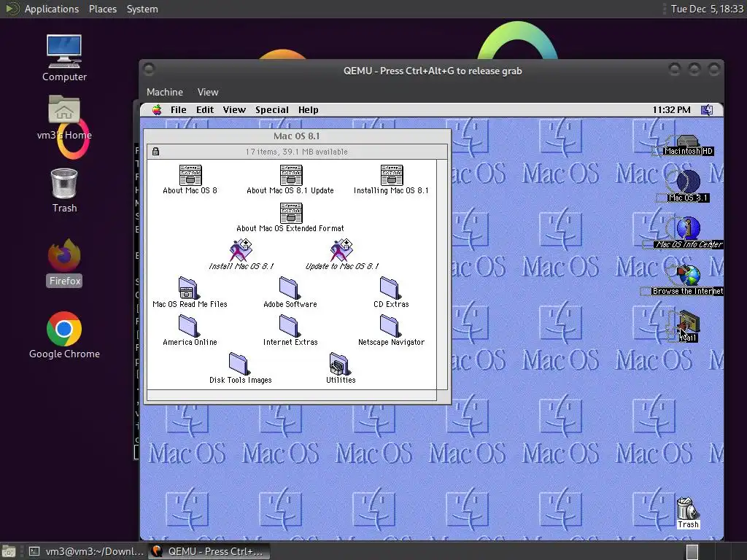The height and width of the screenshot is (560, 747).
Task: Click the lock icon in window header
Action: [x=155, y=152]
